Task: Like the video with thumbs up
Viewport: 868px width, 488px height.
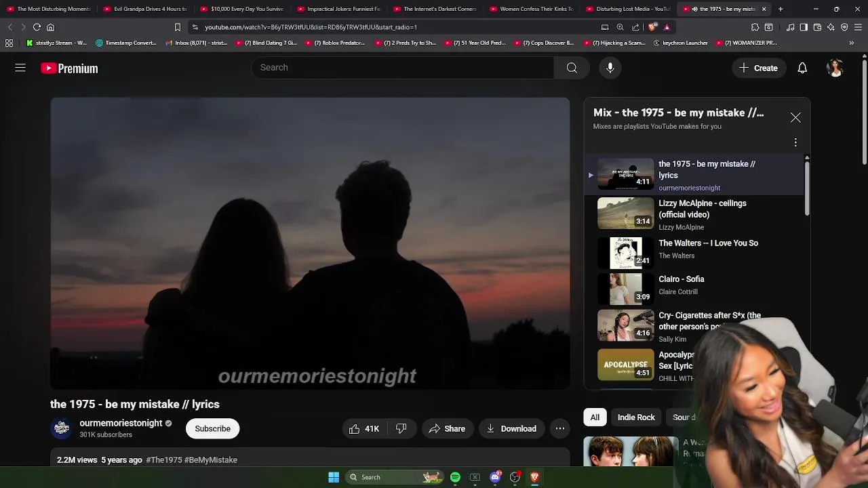Action: coord(364,428)
